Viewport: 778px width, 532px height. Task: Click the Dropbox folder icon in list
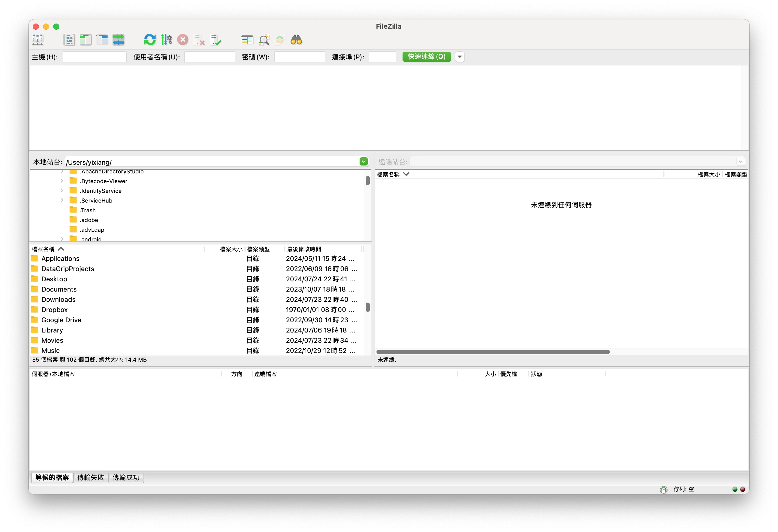[34, 310]
